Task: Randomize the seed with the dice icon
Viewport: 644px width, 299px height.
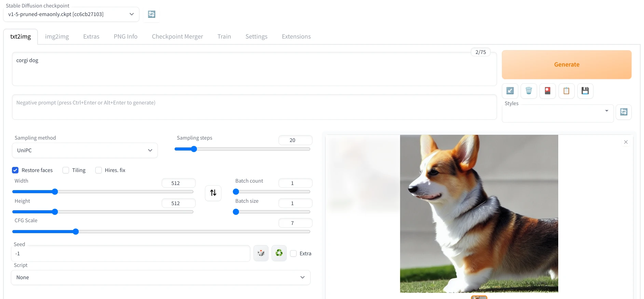Action: pyautogui.click(x=261, y=253)
